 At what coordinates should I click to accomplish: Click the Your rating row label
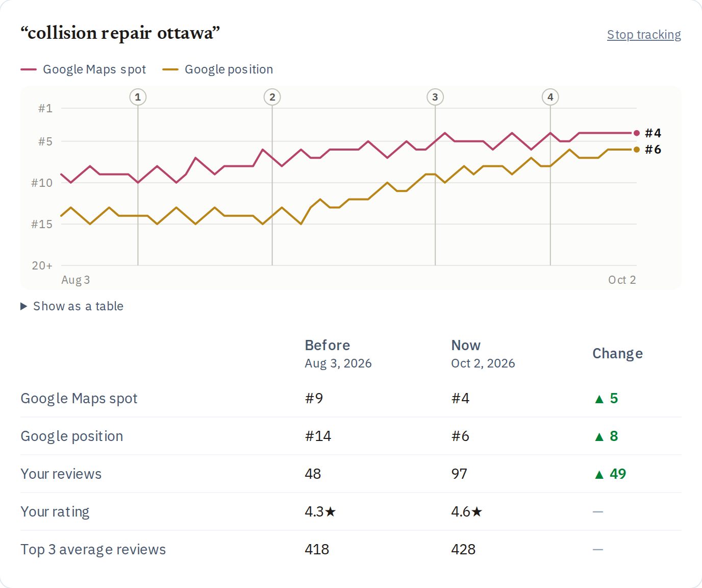(x=55, y=512)
